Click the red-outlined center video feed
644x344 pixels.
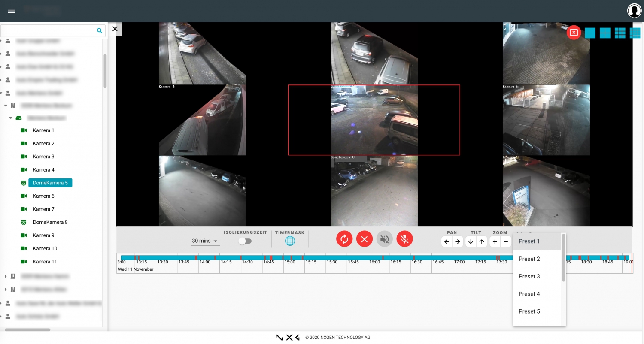[374, 120]
